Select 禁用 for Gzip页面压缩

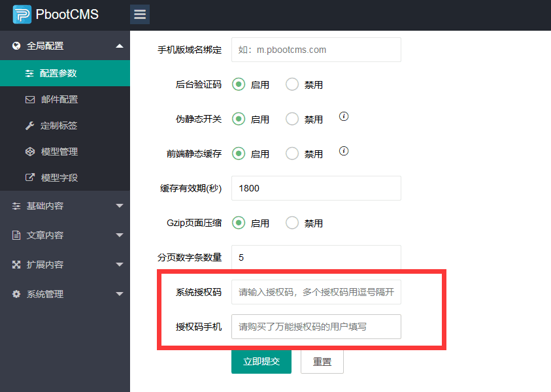[292, 222]
